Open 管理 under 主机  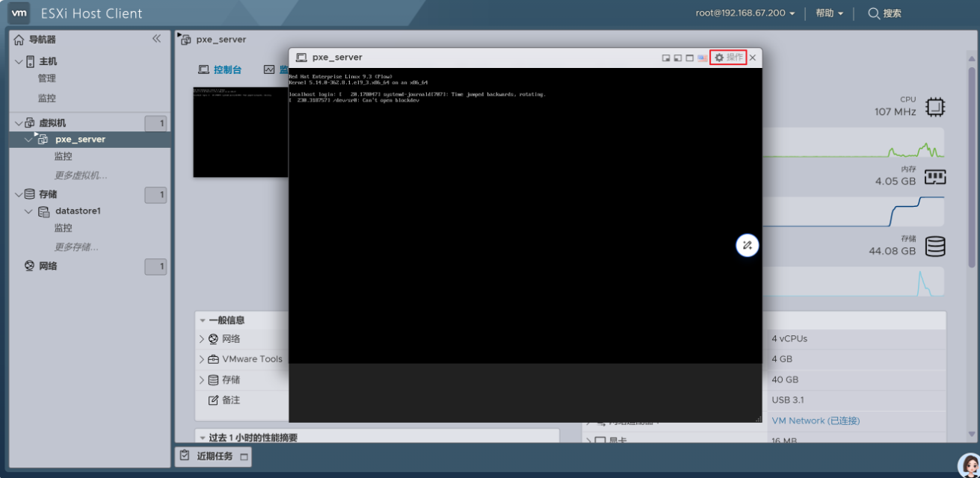pyautogui.click(x=47, y=78)
